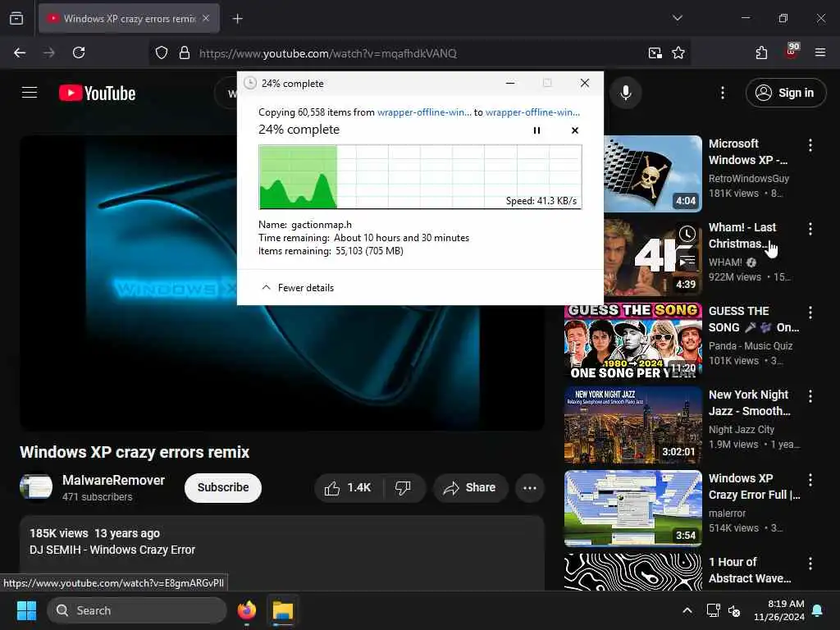The width and height of the screenshot is (840, 630).
Task: Open the source wrapper-offline-win folder link
Action: [424, 112]
